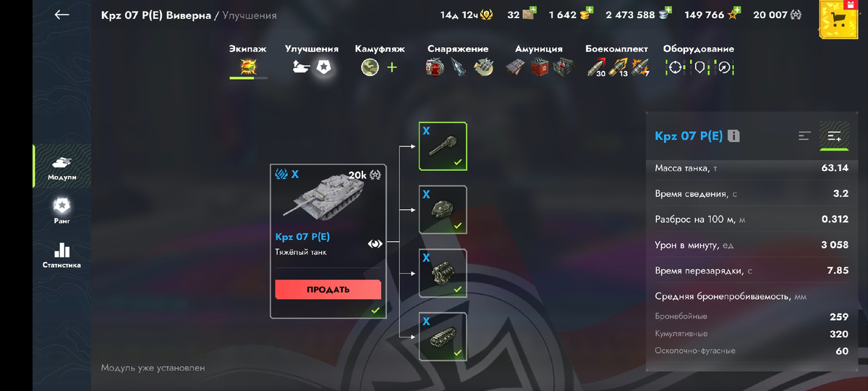Go back with the arrow icon
This screenshot has height=391, width=868.
coord(62,14)
